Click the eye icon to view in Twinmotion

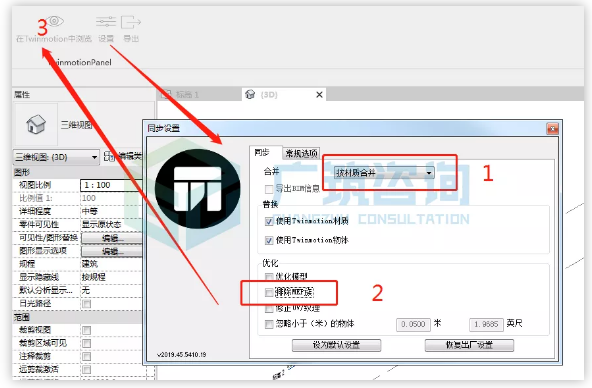[x=55, y=21]
